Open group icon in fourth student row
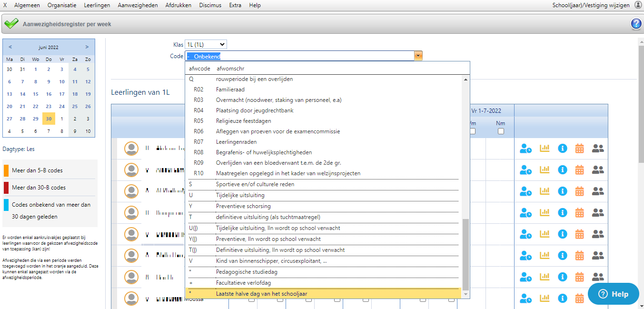644x309 pixels. click(x=598, y=213)
